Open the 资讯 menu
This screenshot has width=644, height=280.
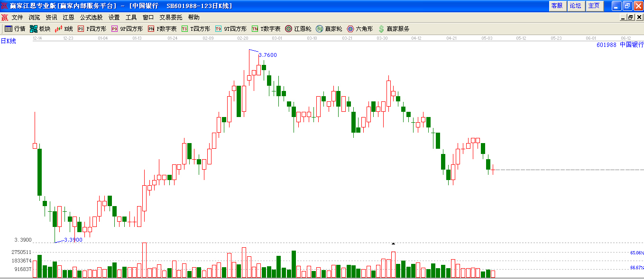tap(51, 18)
